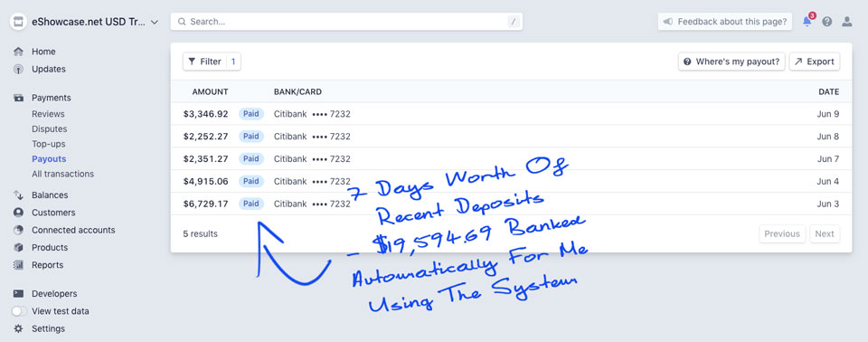Click the help question mark icon

827,22
